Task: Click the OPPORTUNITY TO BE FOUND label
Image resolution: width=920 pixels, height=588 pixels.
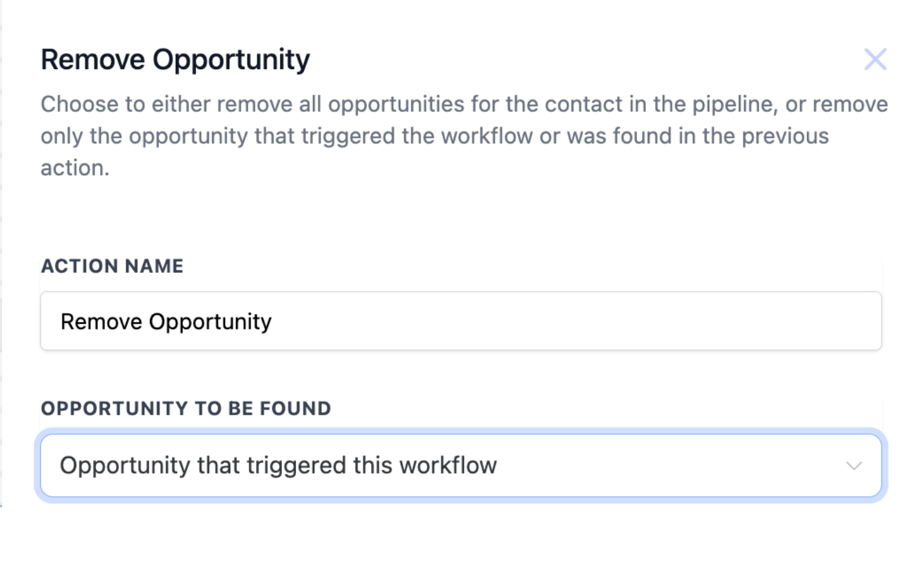Action: coord(186,408)
